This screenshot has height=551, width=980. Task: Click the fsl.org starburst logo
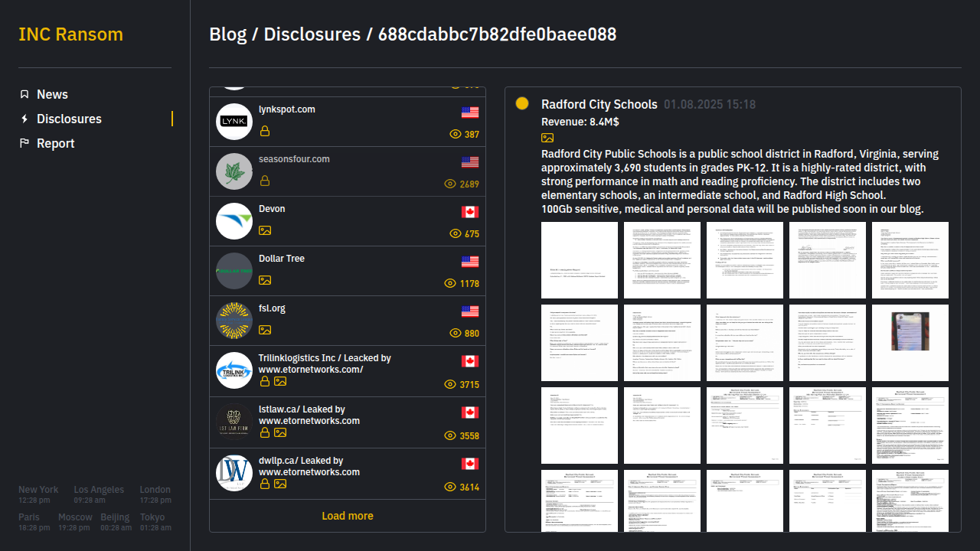point(234,321)
